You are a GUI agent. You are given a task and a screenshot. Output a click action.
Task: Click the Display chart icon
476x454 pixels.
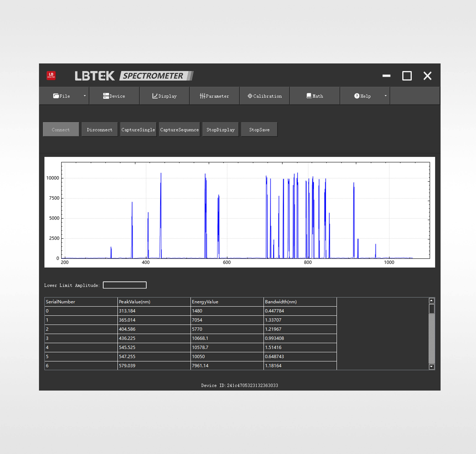pos(155,96)
